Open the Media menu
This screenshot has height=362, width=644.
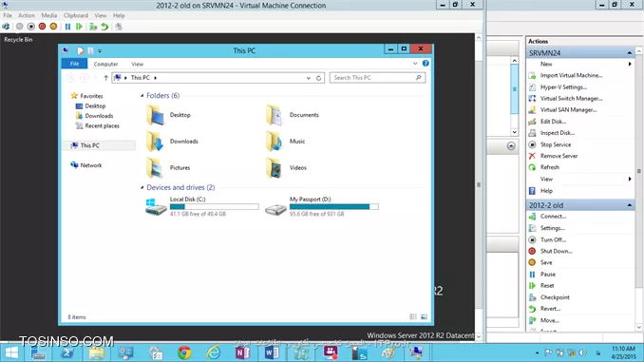(48, 15)
